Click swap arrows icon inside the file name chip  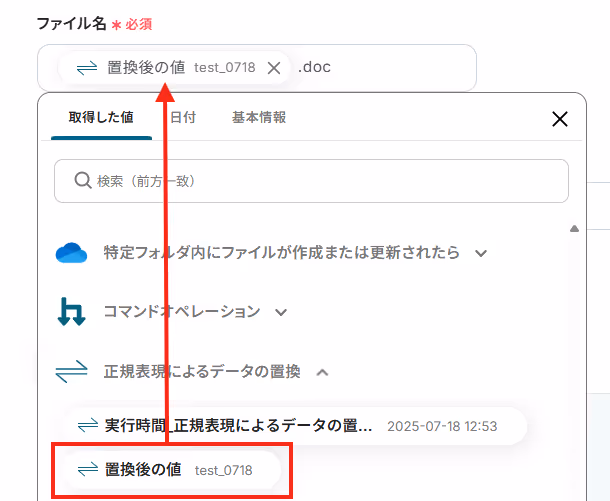pyautogui.click(x=87, y=68)
